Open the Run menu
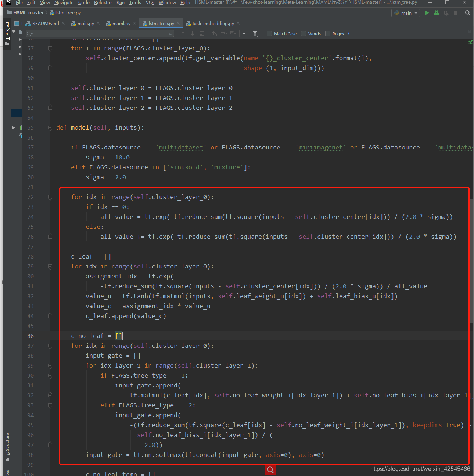 coord(121,3)
